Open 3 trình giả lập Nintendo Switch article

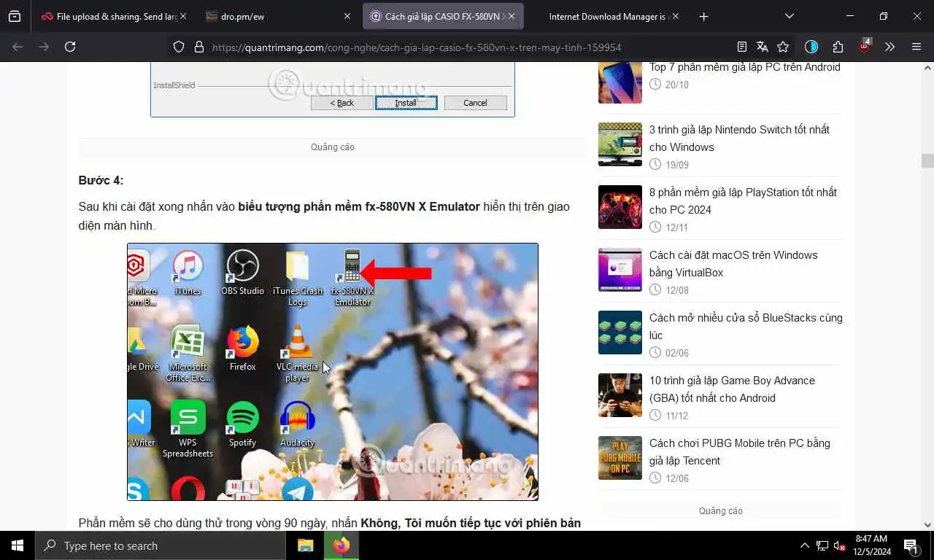739,138
